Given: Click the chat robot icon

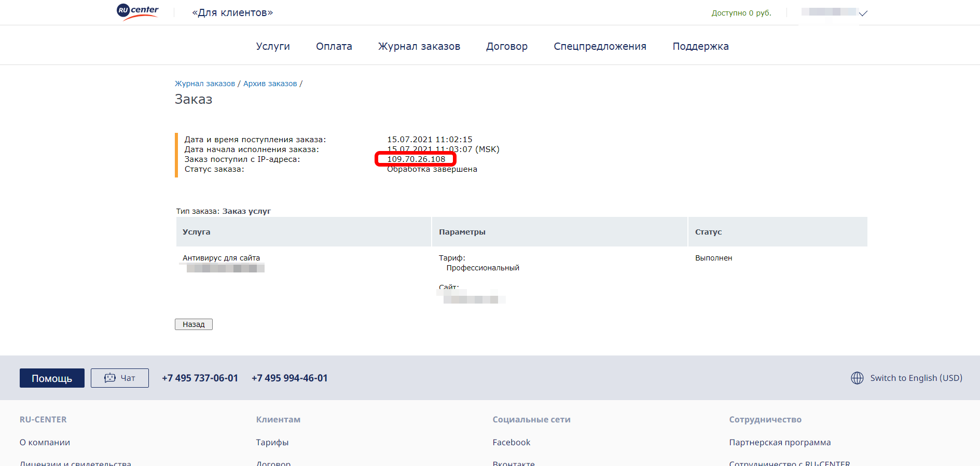Looking at the screenshot, I should [110, 378].
